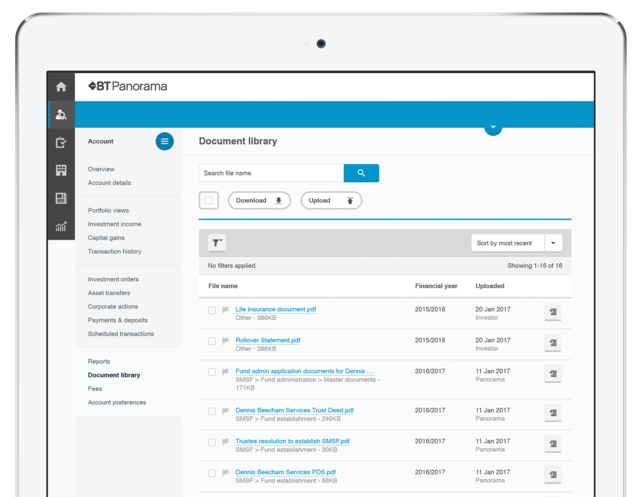Open Capital gains page
Screen dimensions: 640x497
point(106,238)
